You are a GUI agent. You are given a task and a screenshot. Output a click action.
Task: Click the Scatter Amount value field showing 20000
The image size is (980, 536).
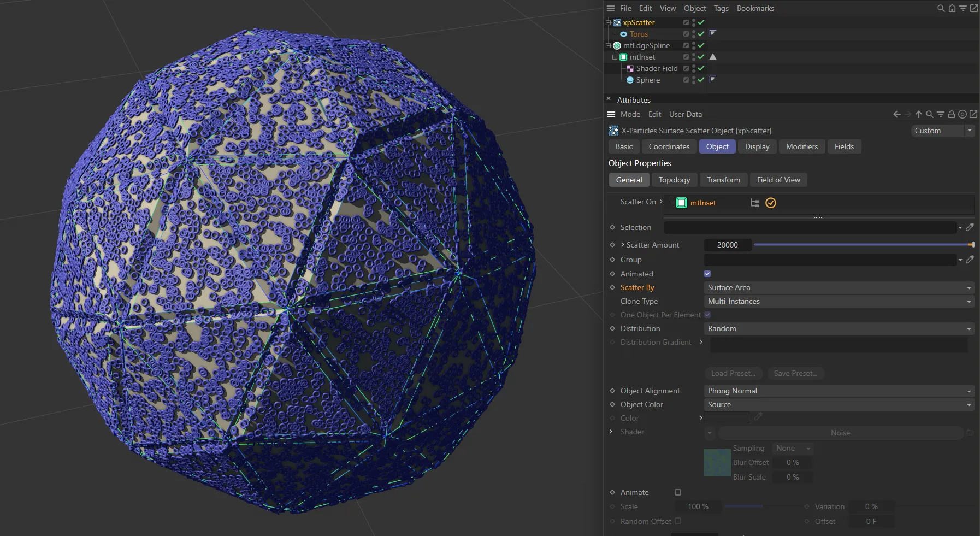pyautogui.click(x=728, y=245)
